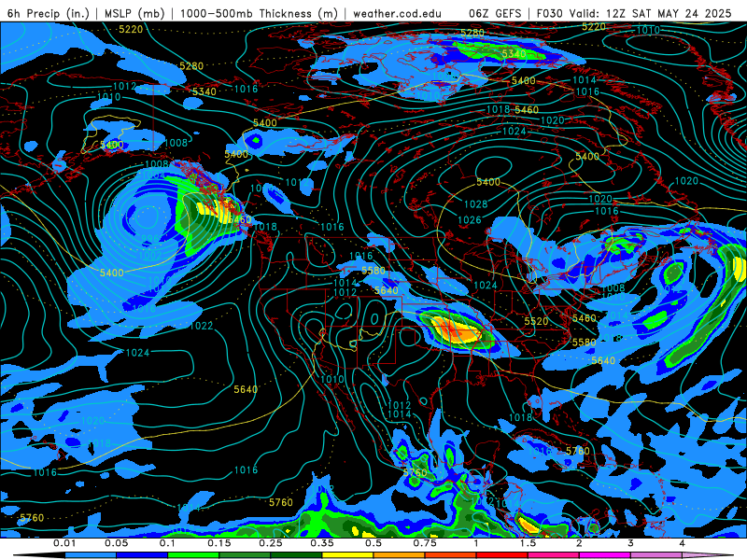Click the 0.05 legend scale value

[x=116, y=543]
